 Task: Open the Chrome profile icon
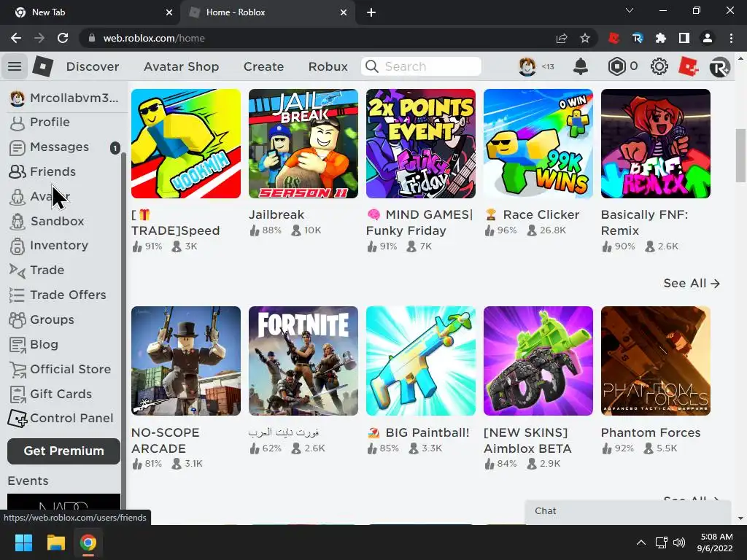click(708, 38)
